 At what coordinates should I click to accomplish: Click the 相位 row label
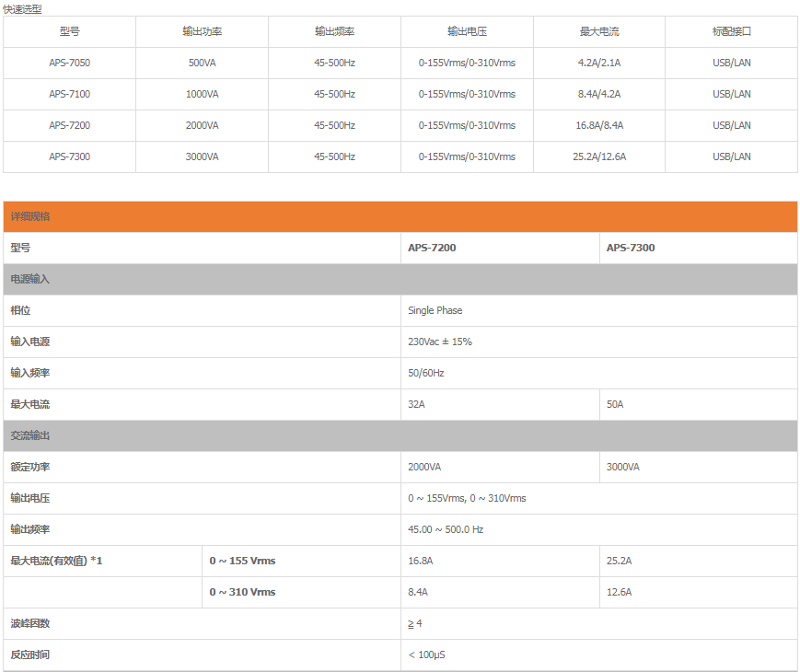20,310
